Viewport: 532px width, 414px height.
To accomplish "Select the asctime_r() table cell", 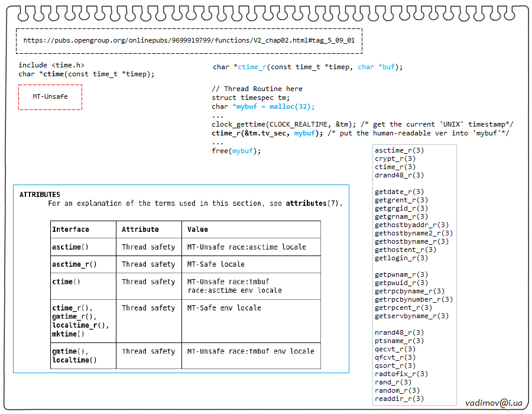I will [x=74, y=264].
